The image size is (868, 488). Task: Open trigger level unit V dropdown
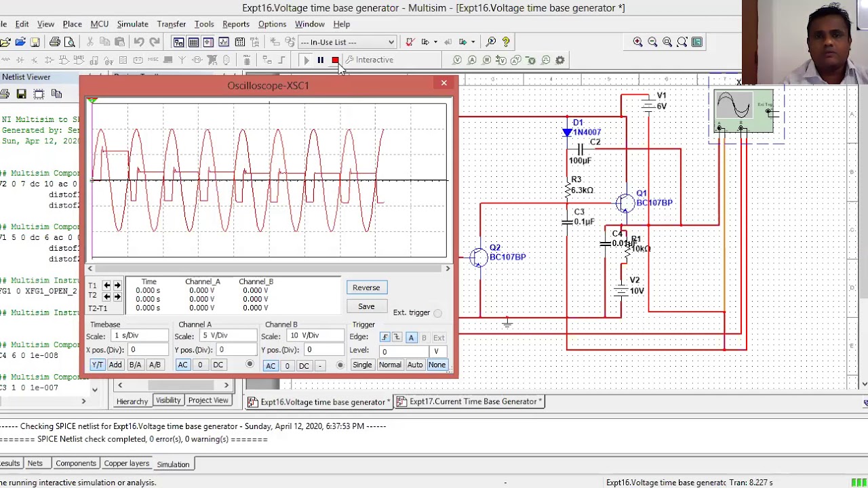pos(439,351)
